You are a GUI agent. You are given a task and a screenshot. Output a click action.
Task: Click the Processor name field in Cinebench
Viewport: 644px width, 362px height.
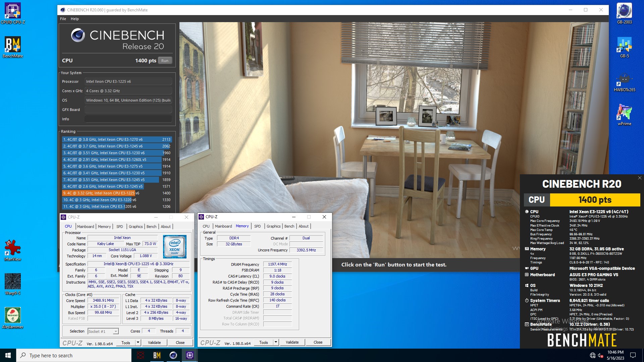128,81
